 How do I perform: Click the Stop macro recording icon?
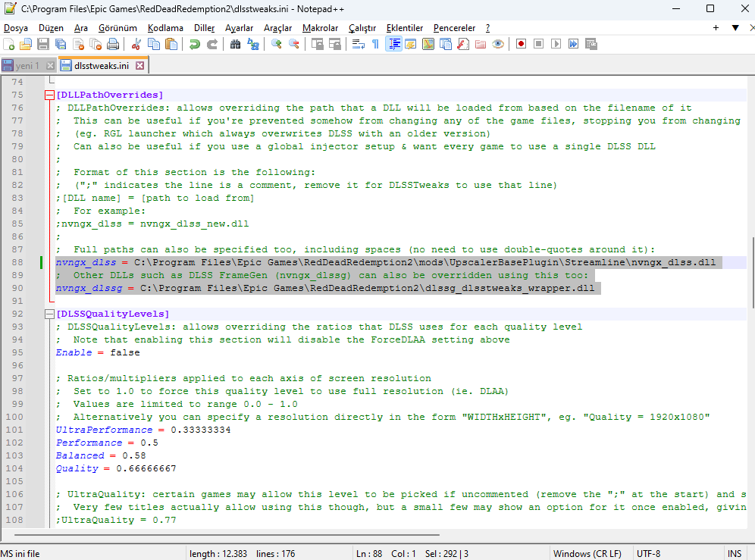coord(539,44)
